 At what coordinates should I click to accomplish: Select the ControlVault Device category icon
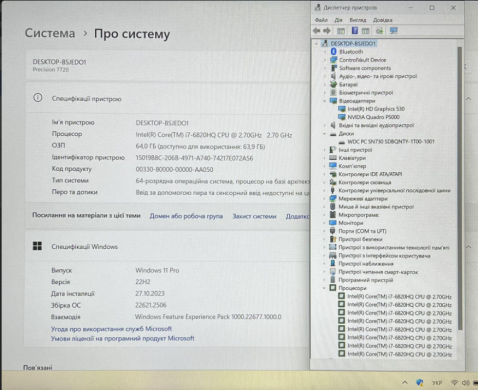pyautogui.click(x=334, y=60)
